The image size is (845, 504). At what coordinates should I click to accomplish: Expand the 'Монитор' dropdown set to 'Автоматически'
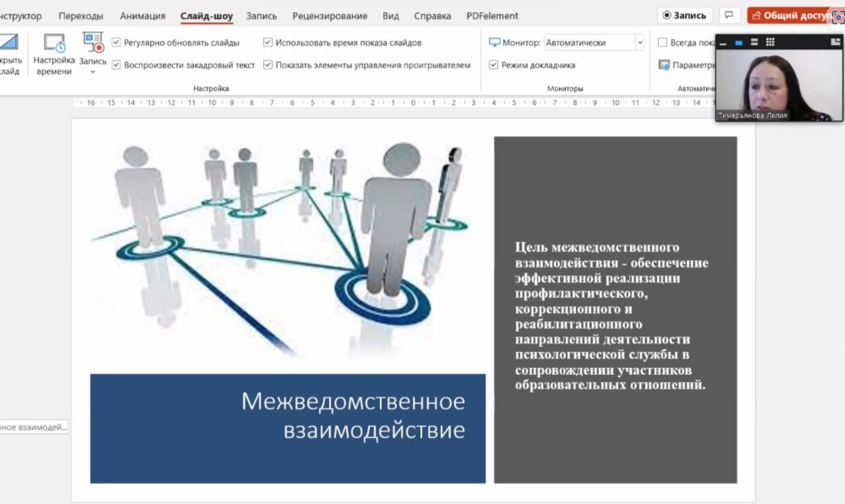[x=639, y=43]
